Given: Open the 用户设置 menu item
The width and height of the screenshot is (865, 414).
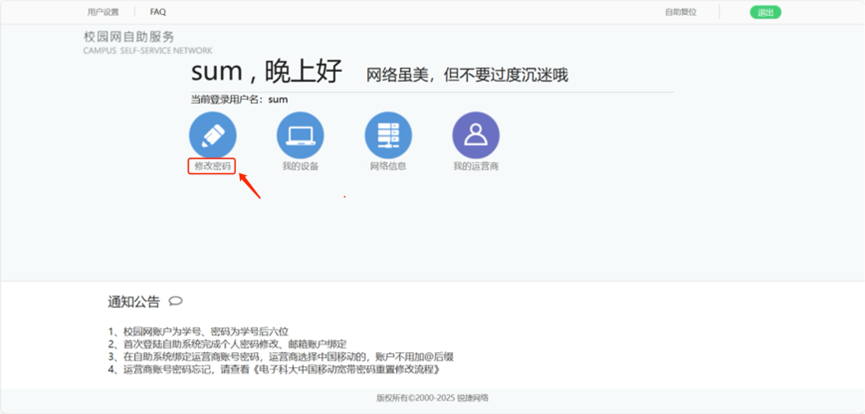Looking at the screenshot, I should click(103, 12).
